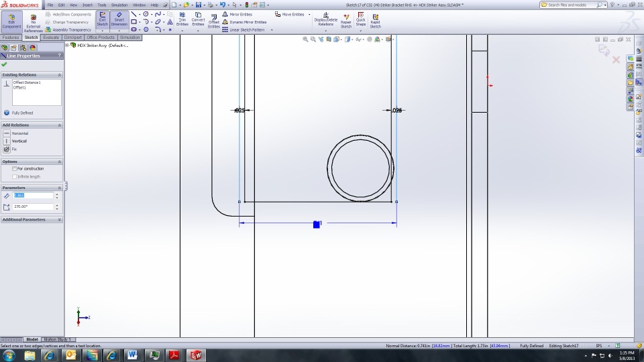Screen dimensions: 644x362
Task: Click the line length parameter field
Action: tap(33, 196)
